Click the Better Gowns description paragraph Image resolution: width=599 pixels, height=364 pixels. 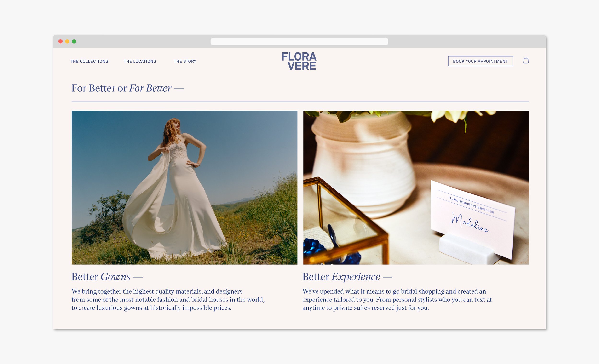[168, 300]
